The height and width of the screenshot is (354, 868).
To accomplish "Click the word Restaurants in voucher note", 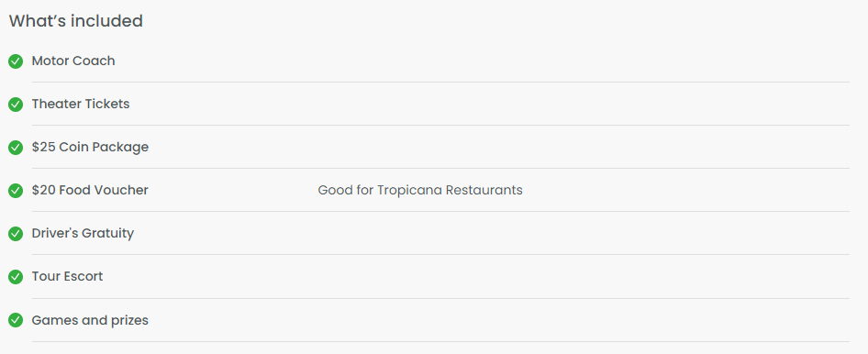I will (484, 190).
